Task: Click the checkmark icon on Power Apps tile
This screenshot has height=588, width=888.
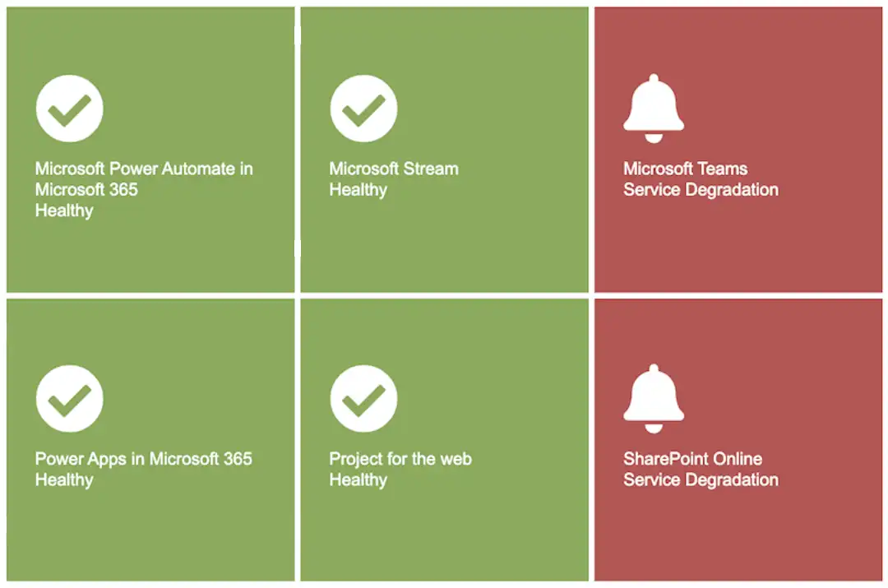Action: point(69,398)
